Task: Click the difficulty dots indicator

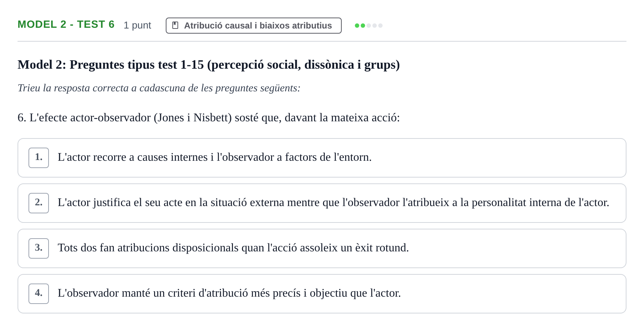Action: point(369,26)
